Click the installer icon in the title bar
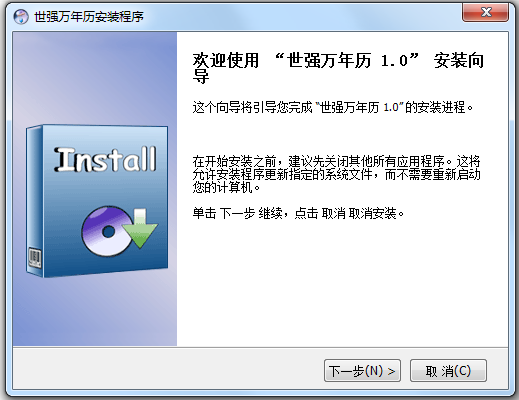This screenshot has height=400, width=519. [x=21, y=17]
